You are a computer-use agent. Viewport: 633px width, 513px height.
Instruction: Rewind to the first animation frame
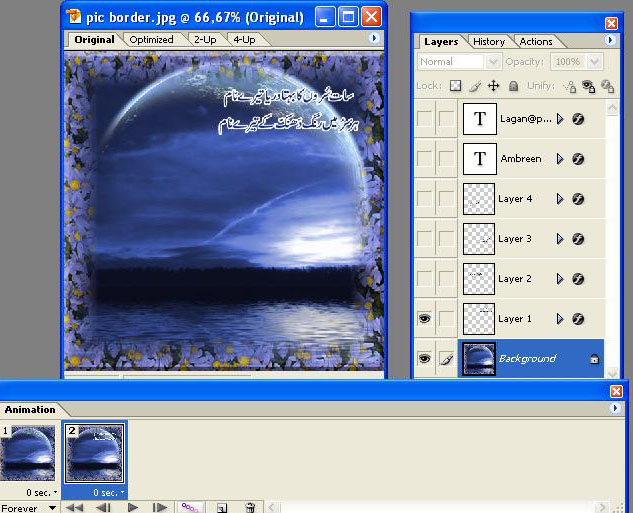pyautogui.click(x=74, y=507)
